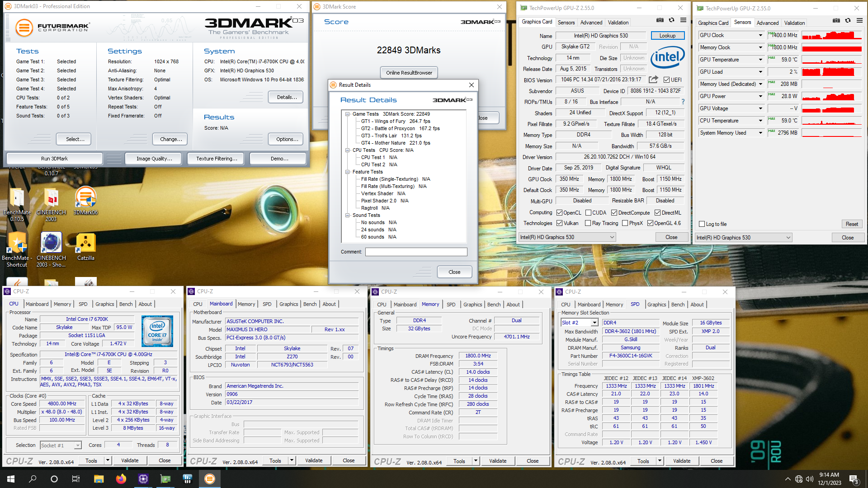Open the BenchMate 0.10.5 desktop icon
This screenshot has width=868, height=488.
[x=17, y=205]
